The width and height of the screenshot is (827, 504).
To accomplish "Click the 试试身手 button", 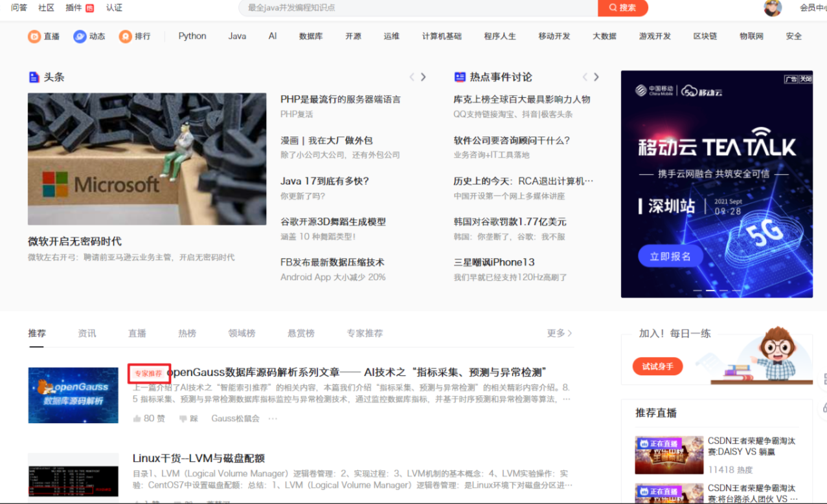I will [658, 367].
